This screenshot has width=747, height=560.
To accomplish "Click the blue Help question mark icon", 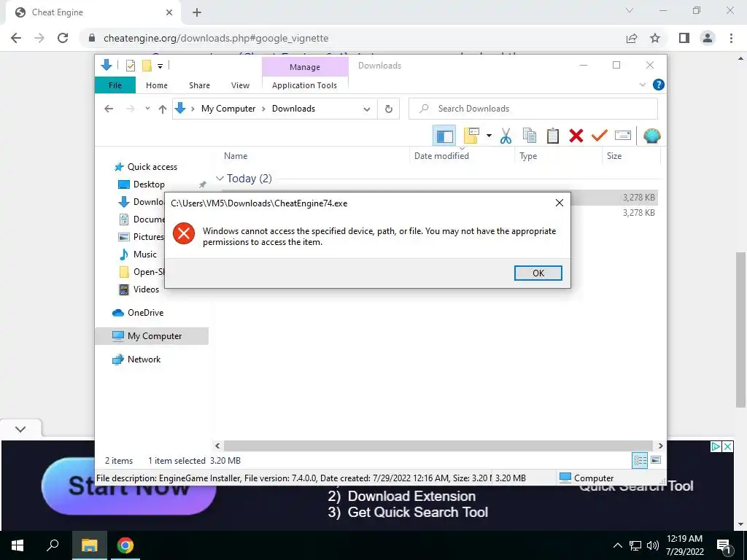I will 659,85.
